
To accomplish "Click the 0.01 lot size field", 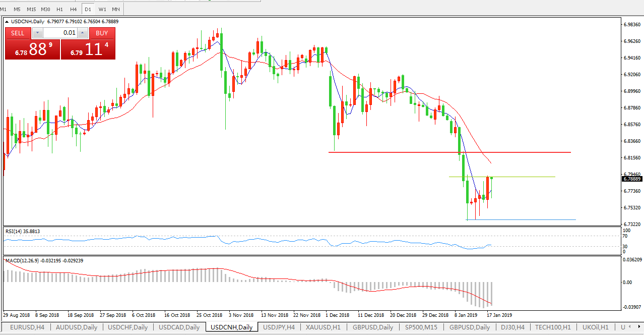I will pos(60,33).
